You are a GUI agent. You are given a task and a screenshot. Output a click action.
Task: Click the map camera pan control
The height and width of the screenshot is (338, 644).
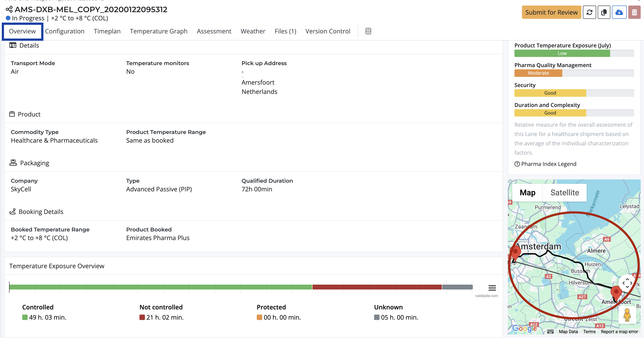coord(627,283)
